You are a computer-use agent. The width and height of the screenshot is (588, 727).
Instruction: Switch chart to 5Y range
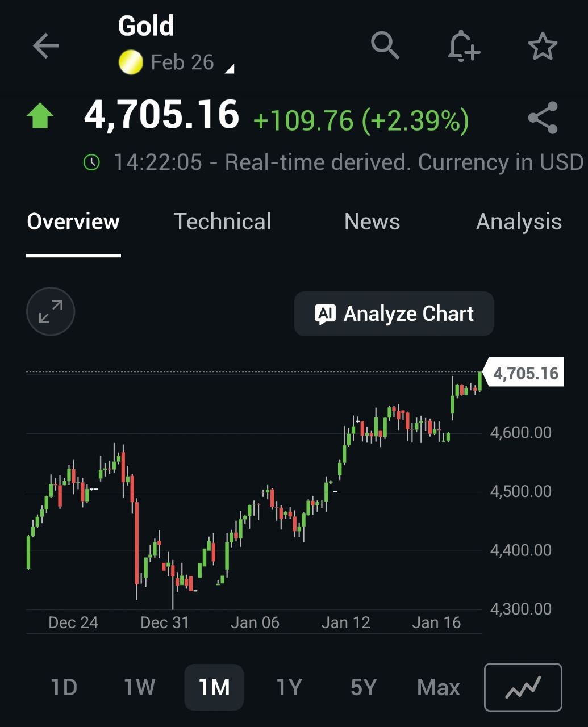click(364, 687)
